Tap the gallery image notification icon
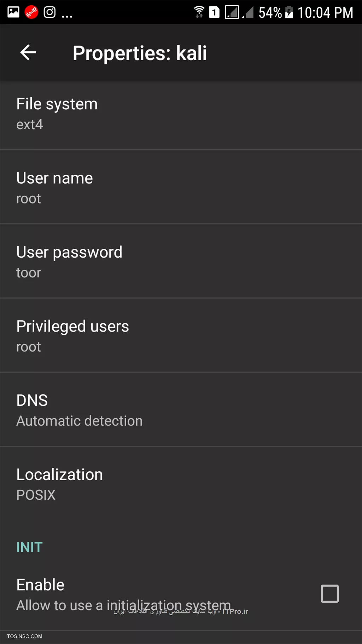The image size is (362, 644). [x=13, y=12]
